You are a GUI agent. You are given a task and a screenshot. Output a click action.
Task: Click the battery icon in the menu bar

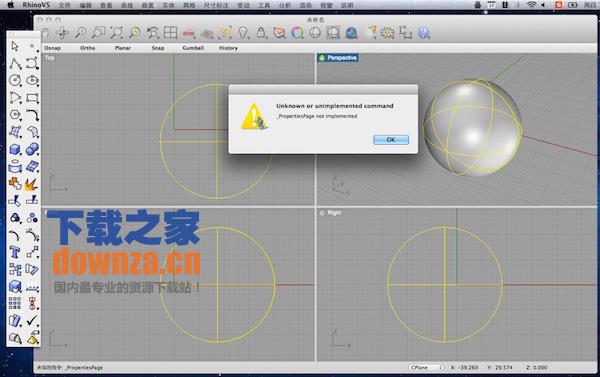click(x=573, y=5)
